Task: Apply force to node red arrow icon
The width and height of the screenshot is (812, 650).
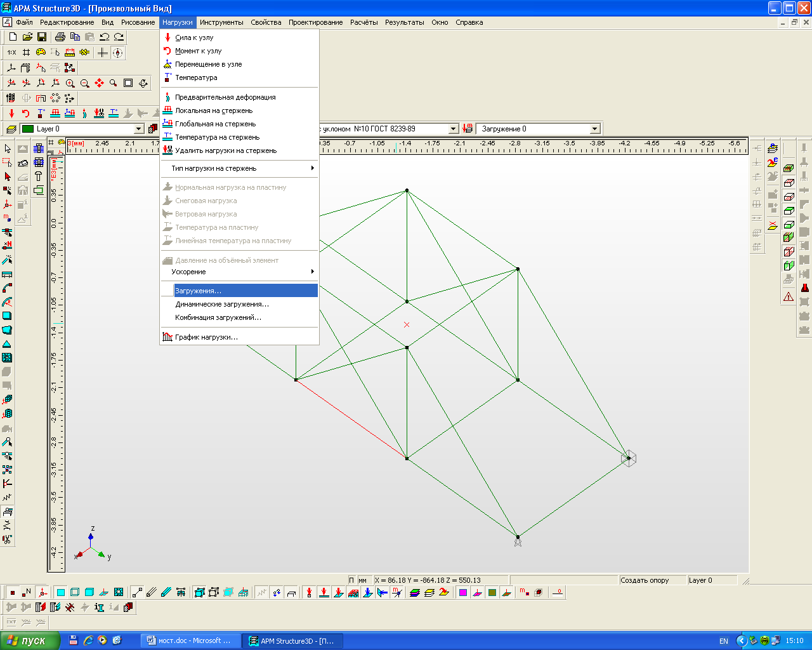Action: coord(11,113)
